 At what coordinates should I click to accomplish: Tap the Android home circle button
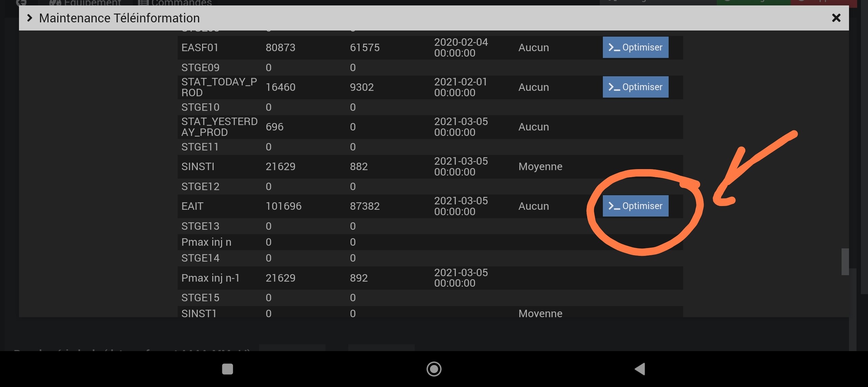(434, 369)
